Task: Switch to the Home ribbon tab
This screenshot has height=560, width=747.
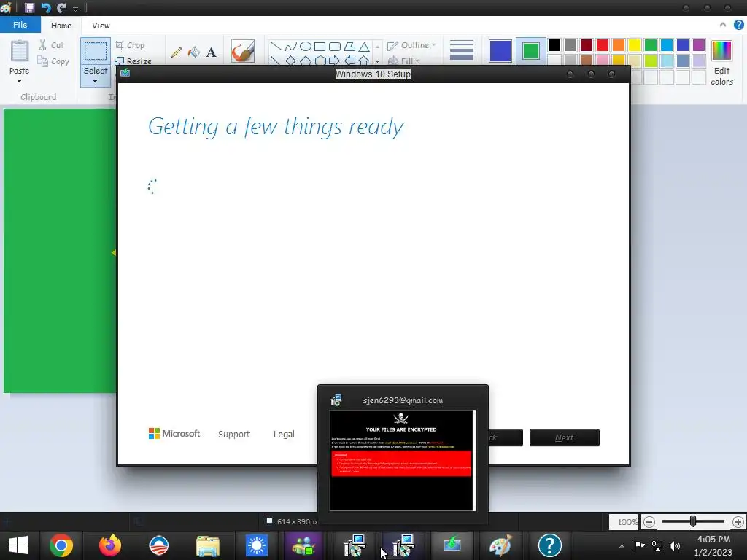Action: click(61, 26)
